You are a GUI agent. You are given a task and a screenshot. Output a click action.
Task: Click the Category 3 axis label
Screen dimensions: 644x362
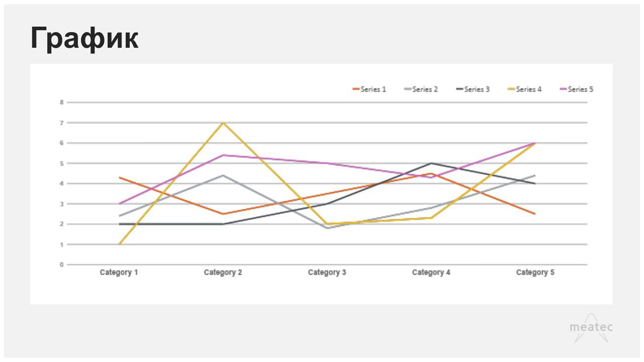click(327, 272)
